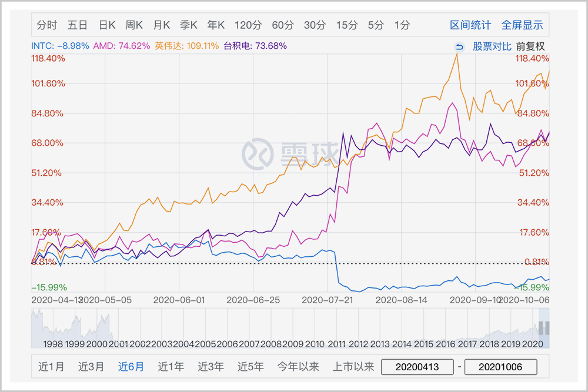Select the 台积电: 73.68% legend entry
The height and width of the screenshot is (392, 588).
coord(255,46)
